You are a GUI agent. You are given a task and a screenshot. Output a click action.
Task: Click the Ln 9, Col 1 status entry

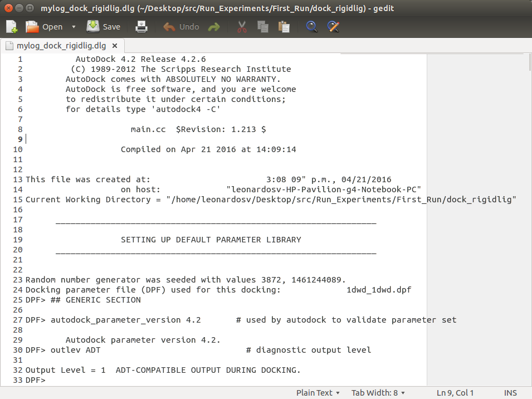coord(455,392)
